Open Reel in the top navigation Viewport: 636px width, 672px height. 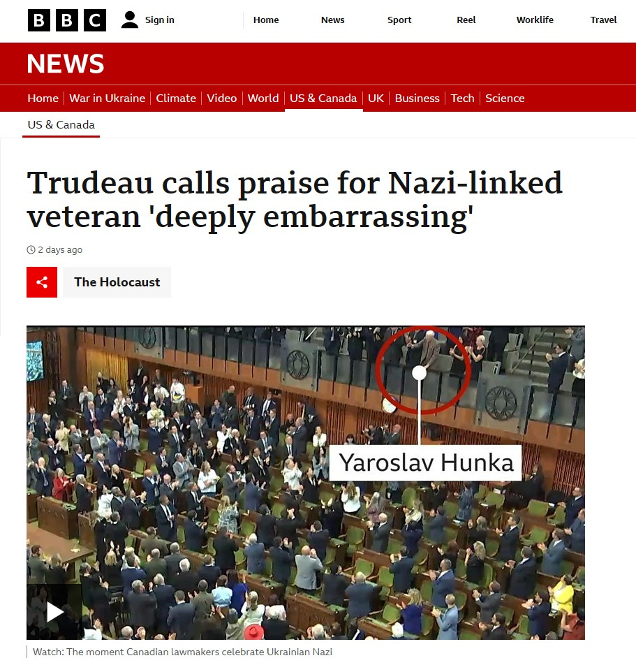[466, 20]
